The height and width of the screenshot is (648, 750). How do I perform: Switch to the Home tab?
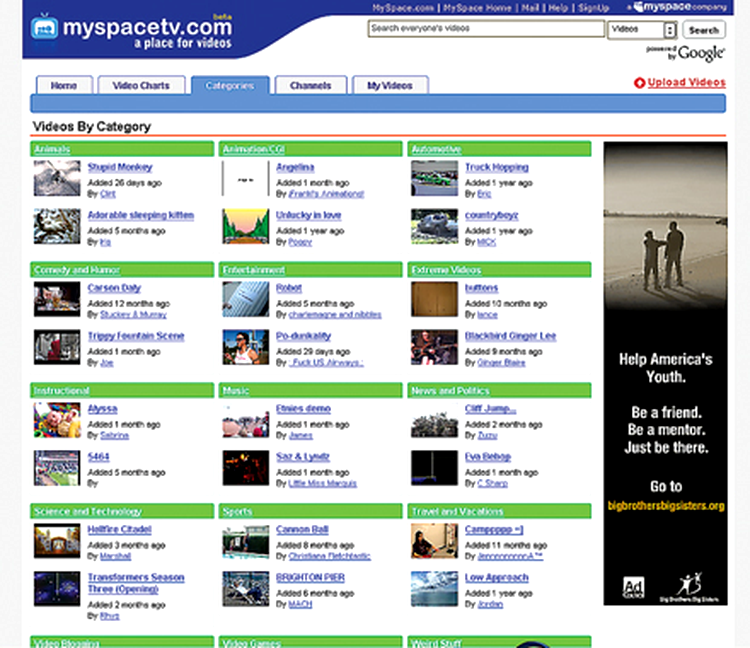click(64, 85)
